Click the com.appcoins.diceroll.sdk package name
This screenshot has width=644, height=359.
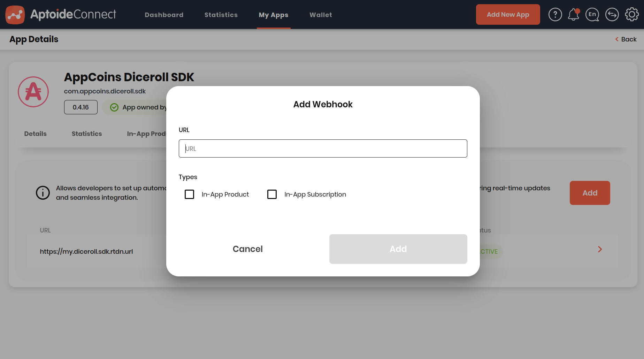click(105, 91)
